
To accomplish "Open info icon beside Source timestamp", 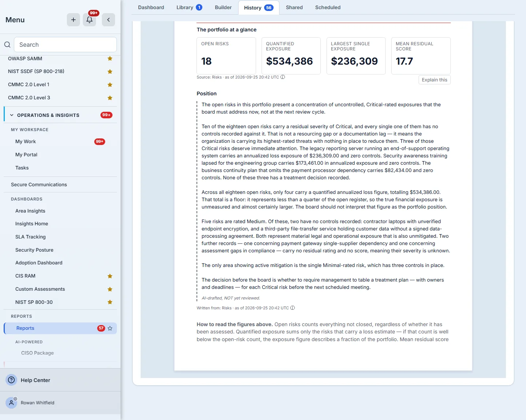I will click(x=283, y=77).
